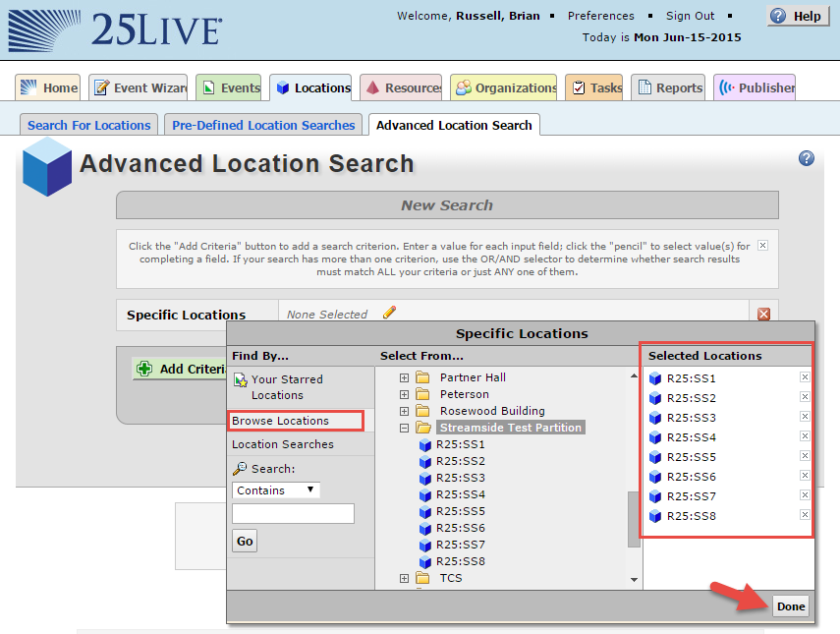Image resolution: width=840 pixels, height=634 pixels.
Task: Remove R25:SS4 from Selected Locations
Action: [805, 436]
